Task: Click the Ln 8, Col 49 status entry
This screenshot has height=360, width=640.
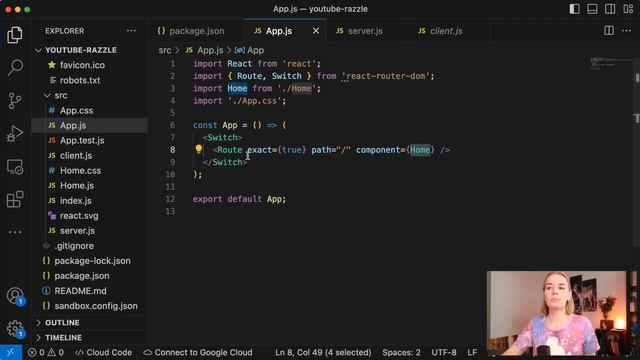Action: pos(323,352)
